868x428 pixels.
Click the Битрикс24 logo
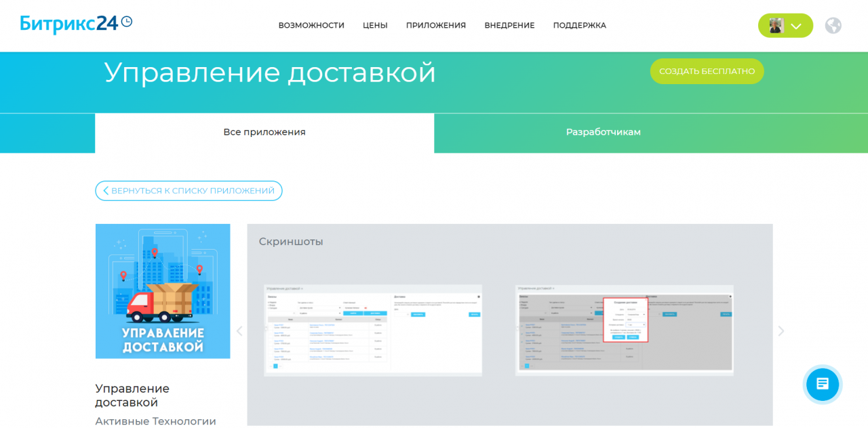click(76, 24)
